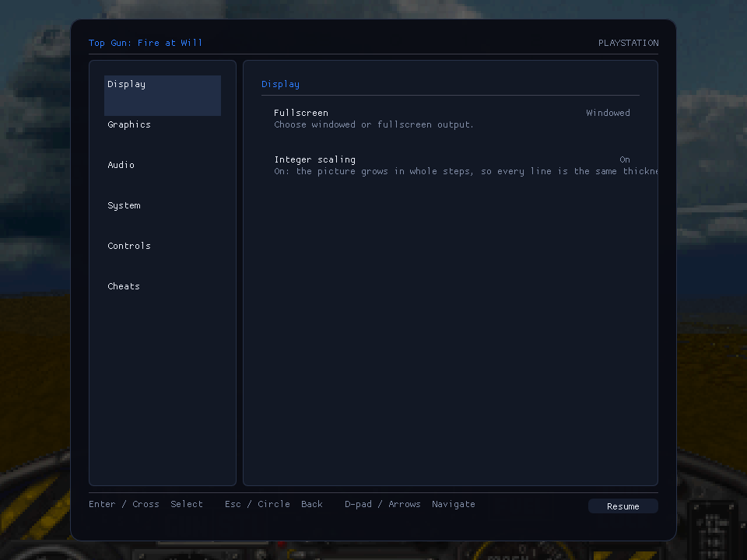Screen dimensions: 747x560
Task: Select the Integer scaling option label
Action: click(315, 159)
